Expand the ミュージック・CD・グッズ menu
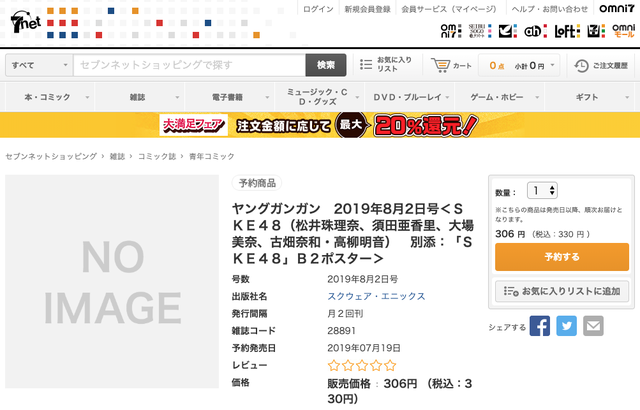640x410 pixels. coord(320,97)
